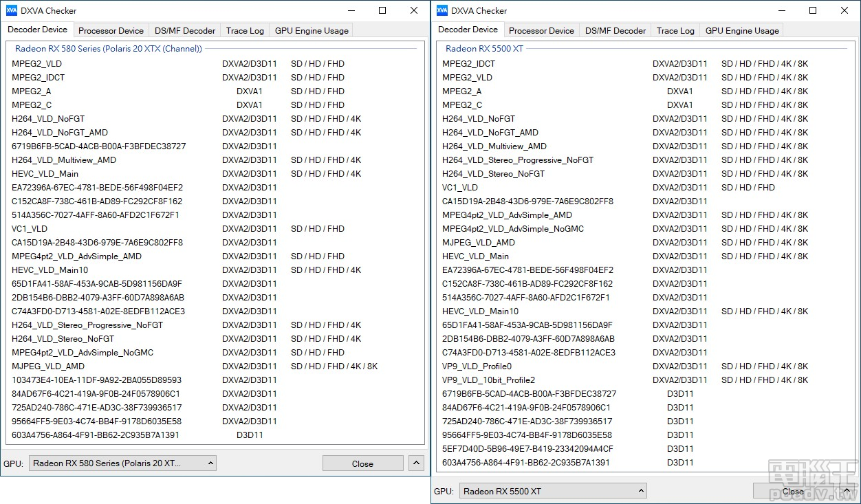Click the DXVA Checker icon in right window title bar
This screenshot has width=861, height=504.
click(442, 10)
